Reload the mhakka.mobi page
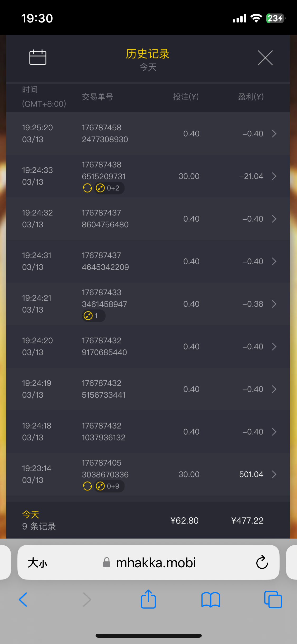 coord(262,562)
